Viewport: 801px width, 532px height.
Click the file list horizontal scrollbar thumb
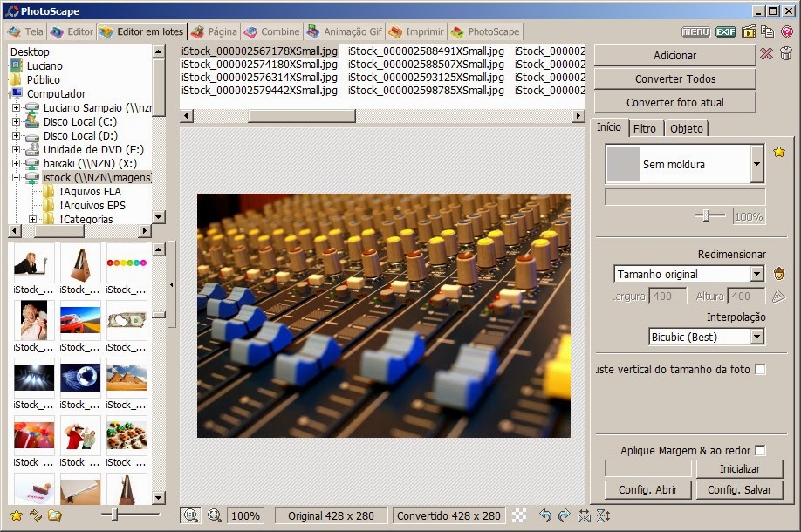click(x=301, y=116)
